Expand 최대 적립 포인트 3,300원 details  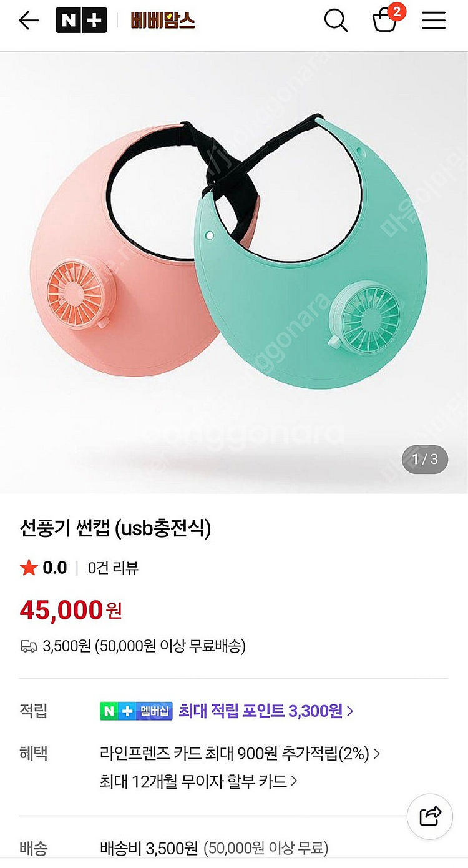click(266, 711)
